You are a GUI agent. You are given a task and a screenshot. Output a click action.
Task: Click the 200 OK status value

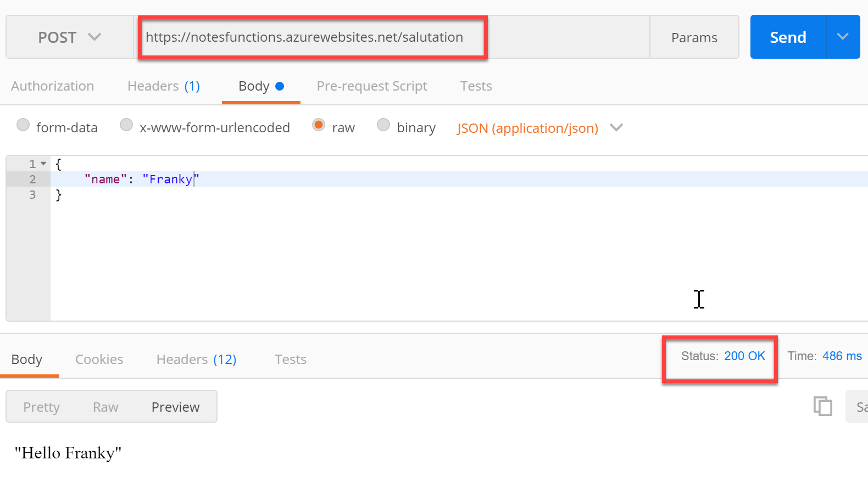click(744, 356)
